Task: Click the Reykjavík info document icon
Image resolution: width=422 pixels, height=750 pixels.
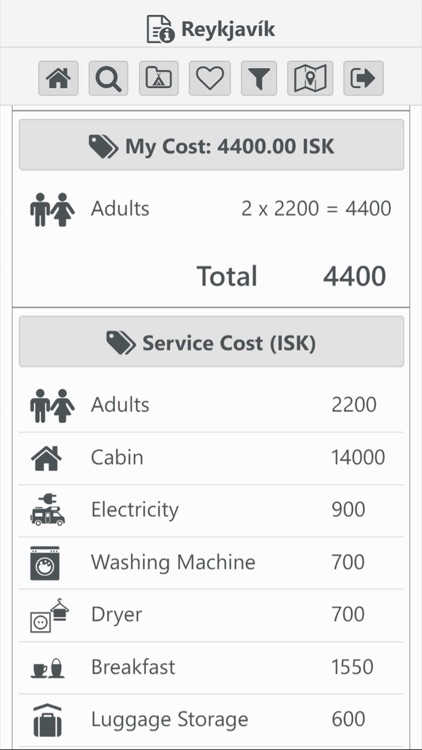Action: 160,29
